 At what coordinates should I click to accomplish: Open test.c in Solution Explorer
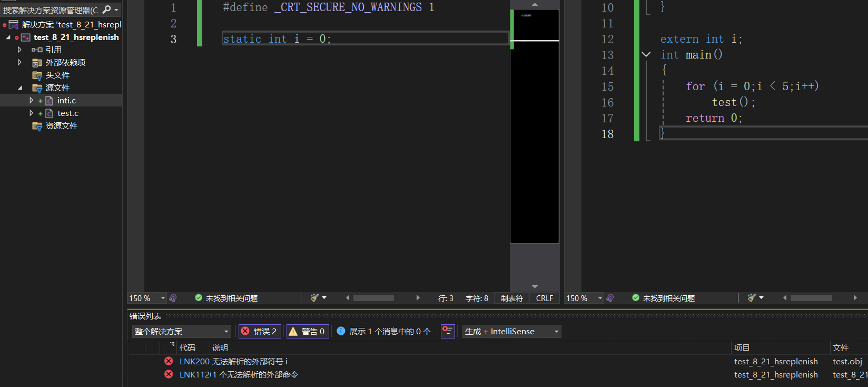coord(68,113)
